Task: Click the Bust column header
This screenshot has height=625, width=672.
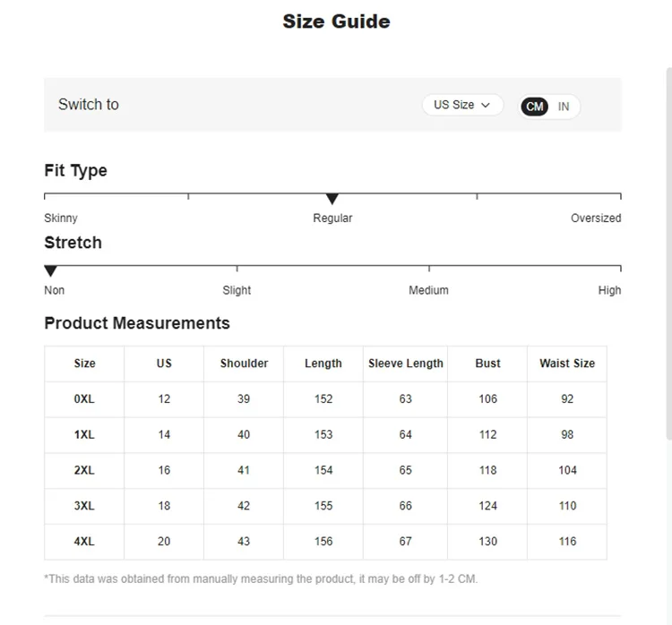Action: [487, 364]
